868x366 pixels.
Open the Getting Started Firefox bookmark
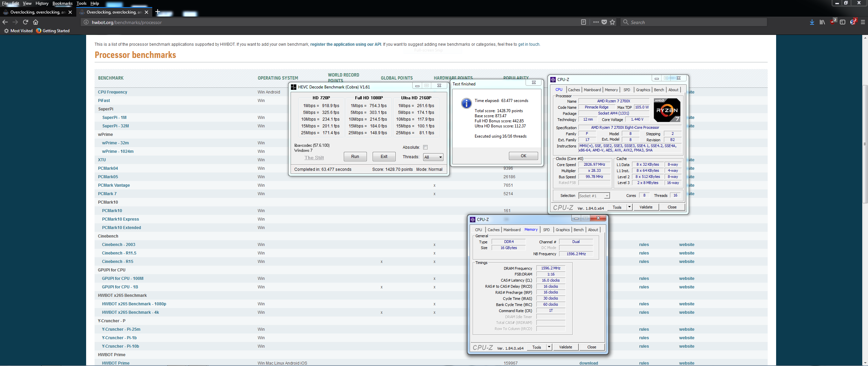(53, 31)
